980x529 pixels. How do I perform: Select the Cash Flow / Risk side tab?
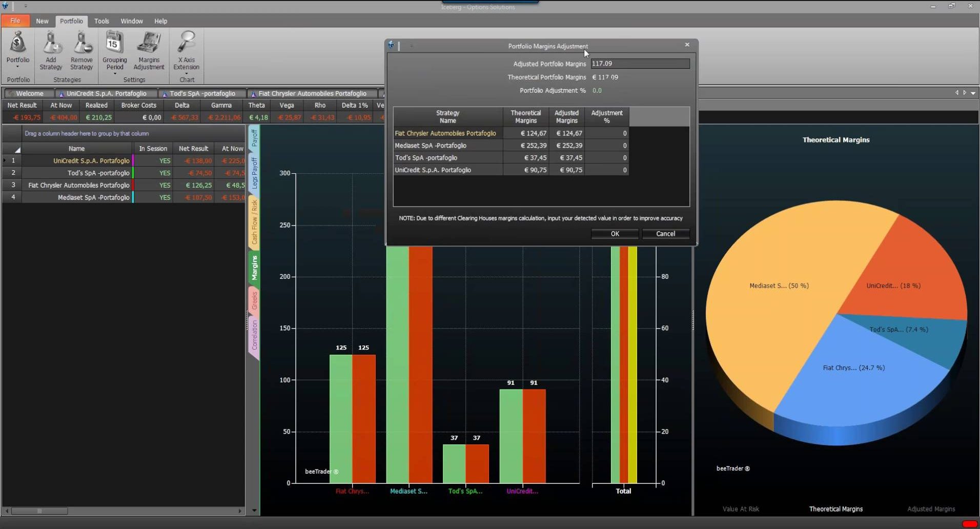tap(254, 222)
